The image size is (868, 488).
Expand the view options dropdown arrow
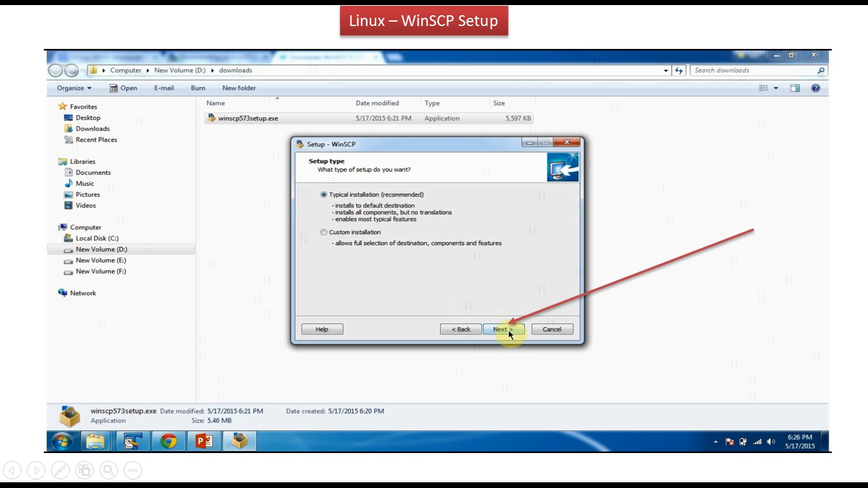point(776,88)
